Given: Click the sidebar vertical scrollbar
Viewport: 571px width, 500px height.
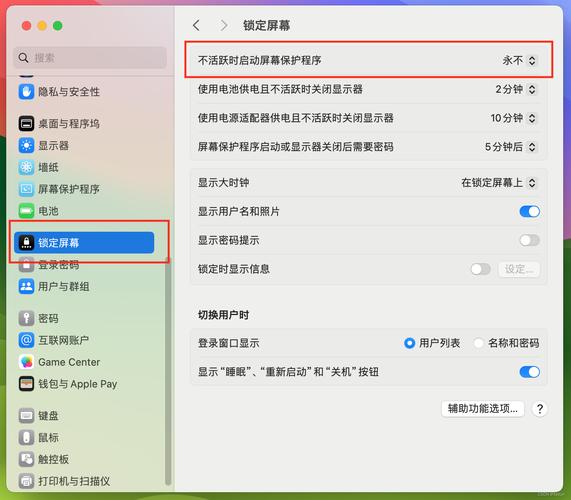Looking at the screenshot, I should click(168, 370).
